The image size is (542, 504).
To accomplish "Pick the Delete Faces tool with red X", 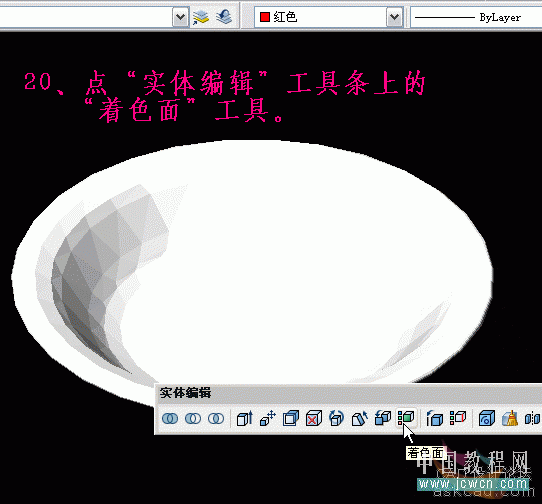I will click(314, 419).
